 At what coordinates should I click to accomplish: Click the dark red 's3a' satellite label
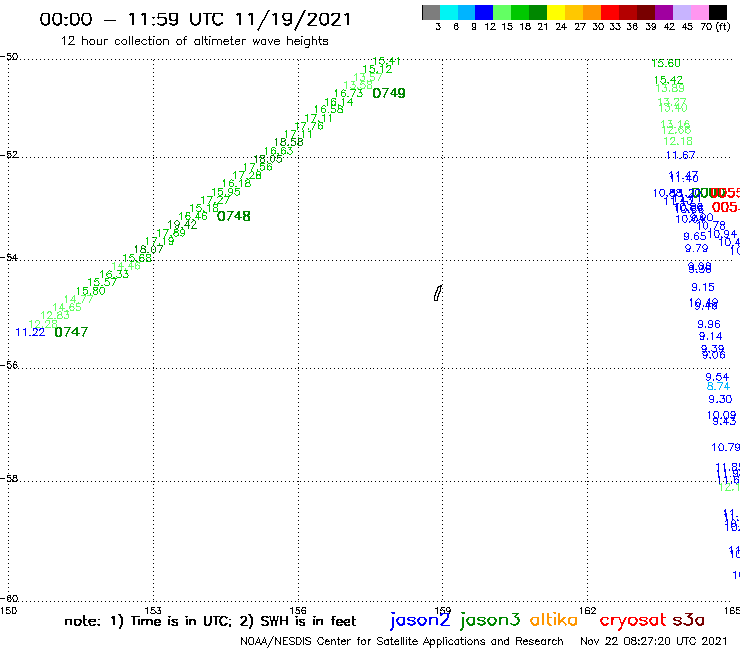pyautogui.click(x=689, y=621)
